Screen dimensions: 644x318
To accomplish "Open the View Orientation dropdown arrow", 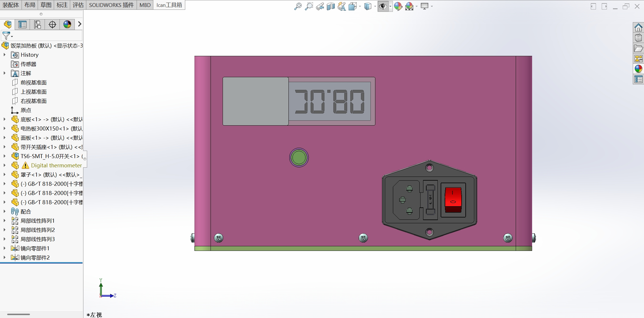I will coord(360,6).
